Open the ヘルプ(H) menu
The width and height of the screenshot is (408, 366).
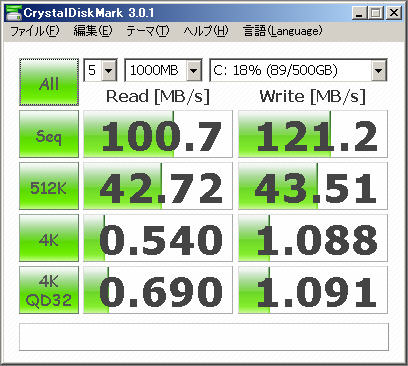(206, 31)
